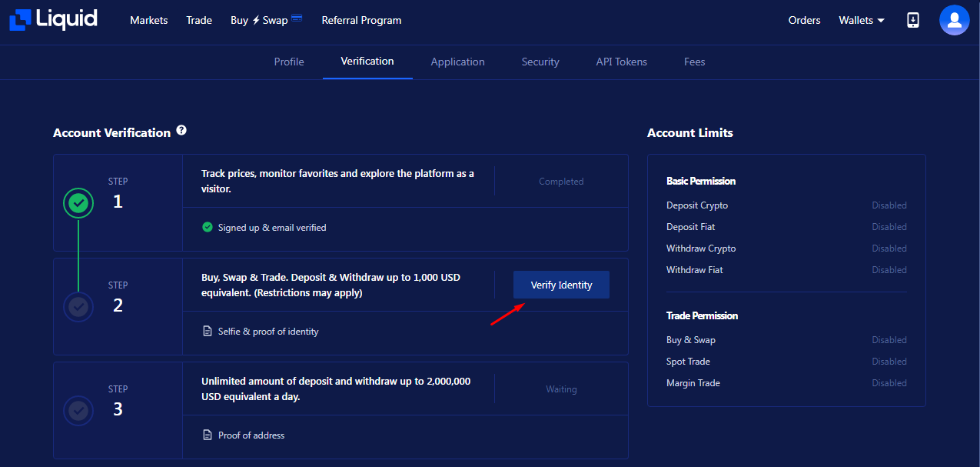Open the Security tab
Image resolution: width=980 pixels, height=467 pixels.
(540, 62)
